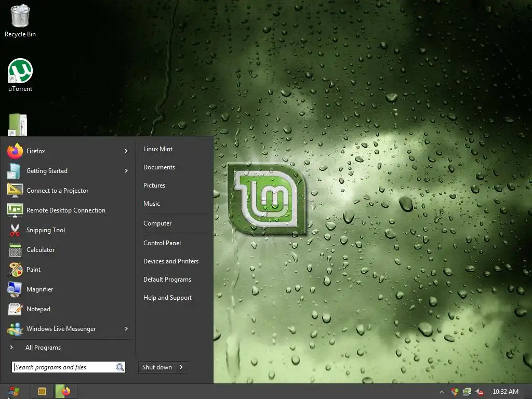
Task: Click the Firefox icon in Start menu
Action: (15, 151)
